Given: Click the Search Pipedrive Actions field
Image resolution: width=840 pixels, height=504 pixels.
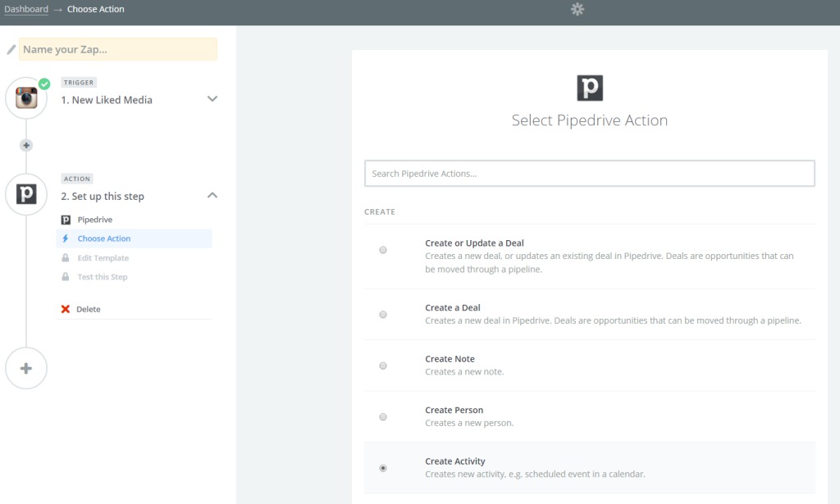Looking at the screenshot, I should 590,174.
